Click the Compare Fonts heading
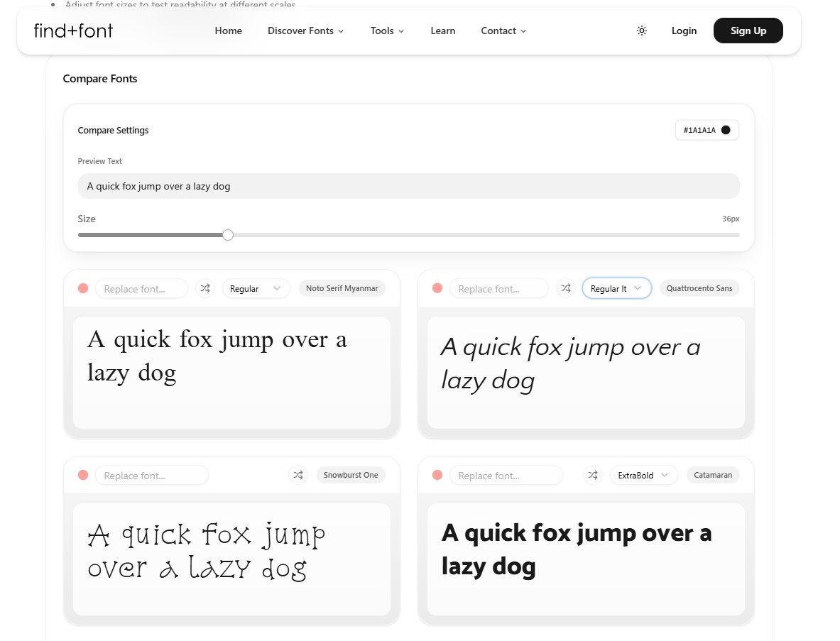 click(100, 79)
